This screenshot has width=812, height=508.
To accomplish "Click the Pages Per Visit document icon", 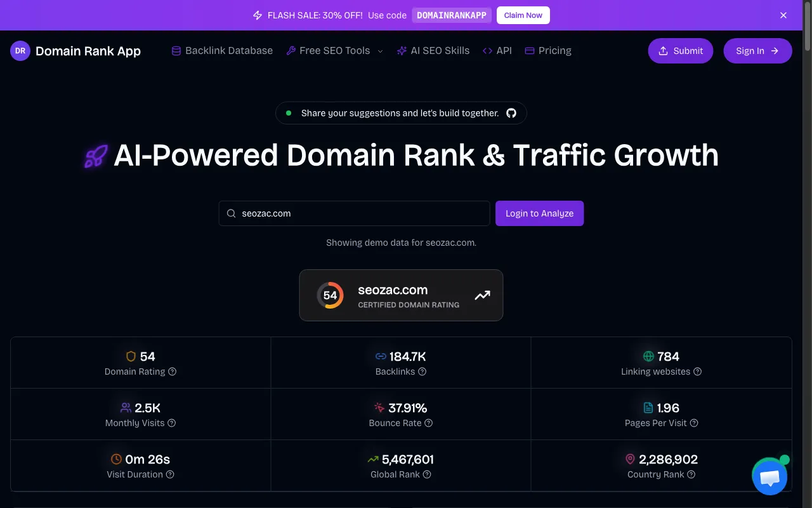I will 648,408.
